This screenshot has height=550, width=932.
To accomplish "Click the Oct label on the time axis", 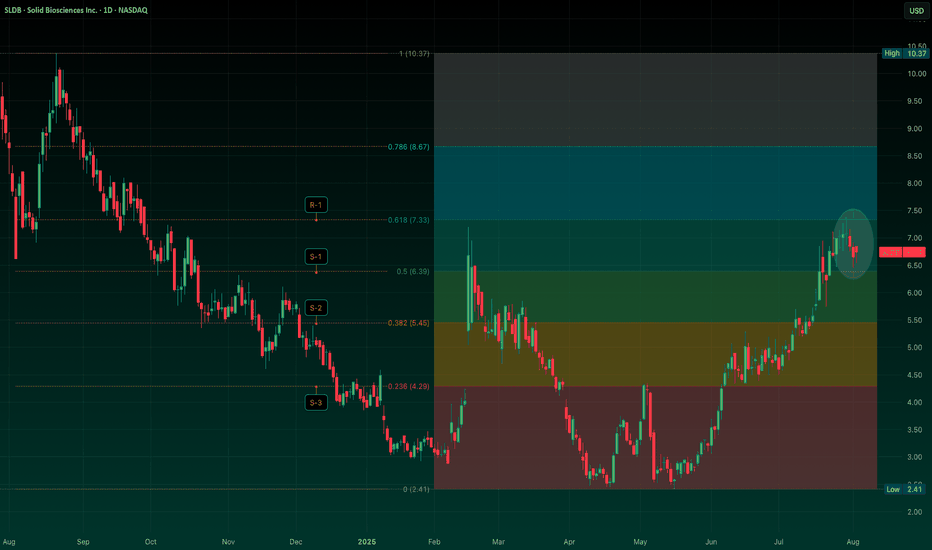I will (x=151, y=542).
